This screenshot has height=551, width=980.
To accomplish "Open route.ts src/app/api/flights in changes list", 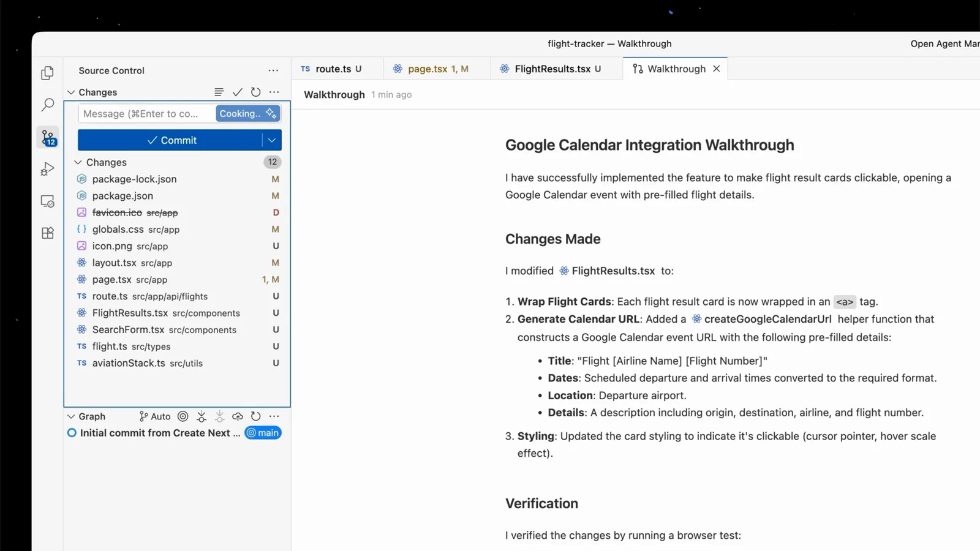I will click(177, 296).
